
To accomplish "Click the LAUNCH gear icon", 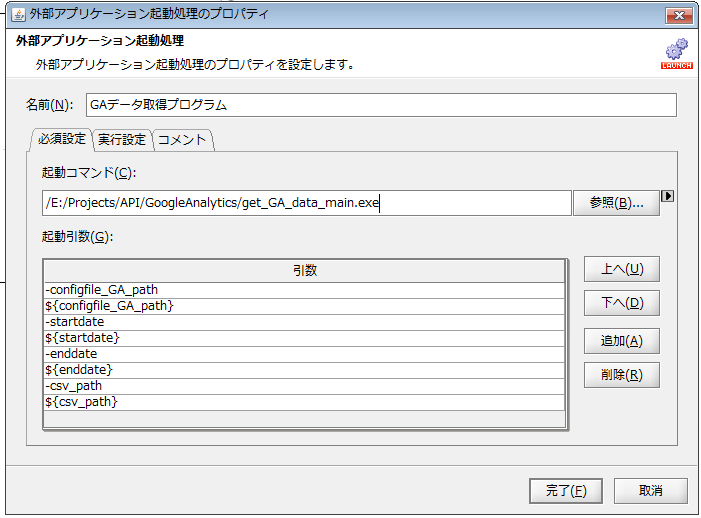I will click(676, 54).
